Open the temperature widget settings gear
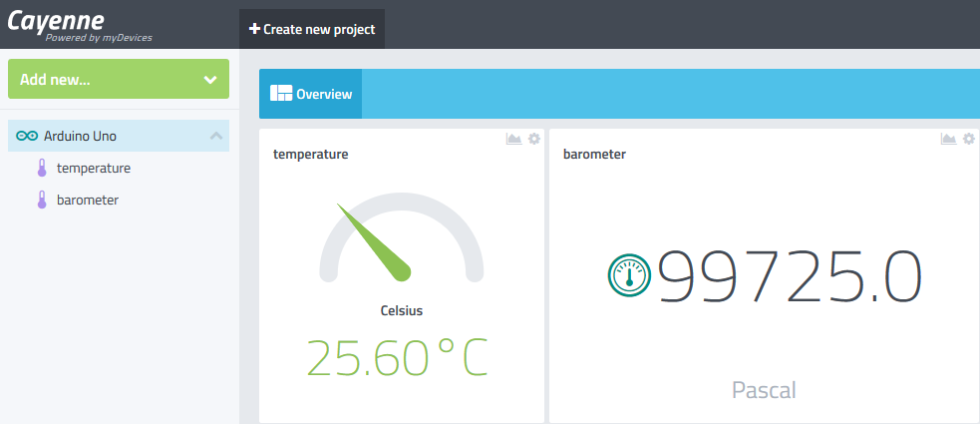This screenshot has height=424, width=980. coord(533,139)
